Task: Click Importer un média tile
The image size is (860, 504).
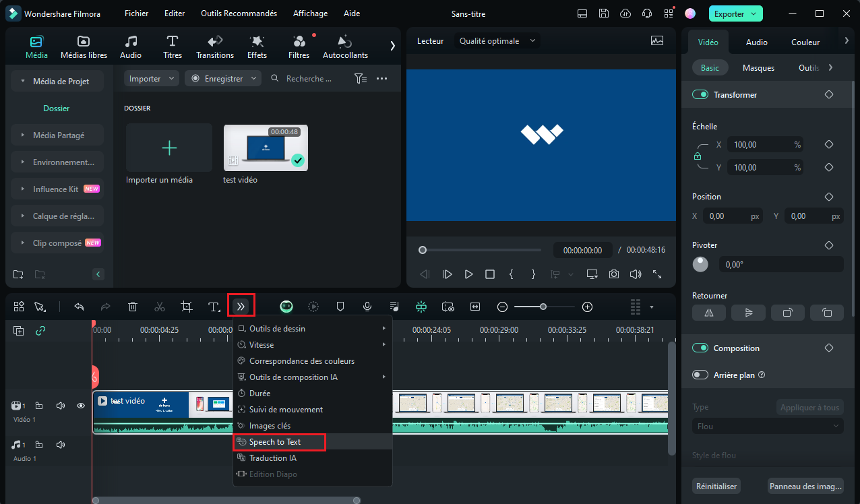Action: (169, 148)
